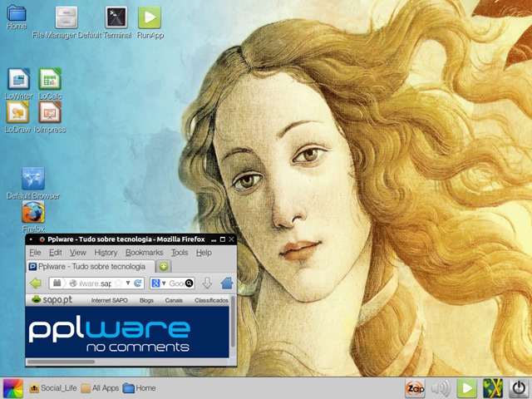Screen dimensions: 532x399
Task: Open the Internet SAPO link
Action: click(109, 300)
